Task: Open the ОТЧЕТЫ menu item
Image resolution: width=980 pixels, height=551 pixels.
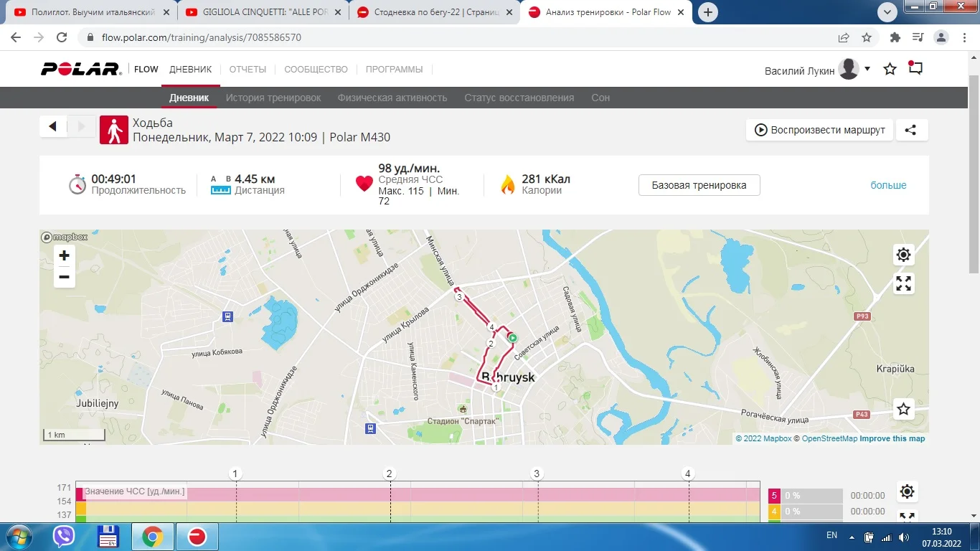Action: 248,70
